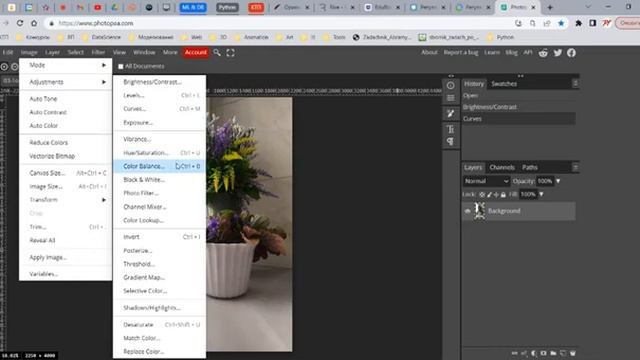640x360 pixels.
Task: Click the Opacity 100% value field
Action: [544, 181]
